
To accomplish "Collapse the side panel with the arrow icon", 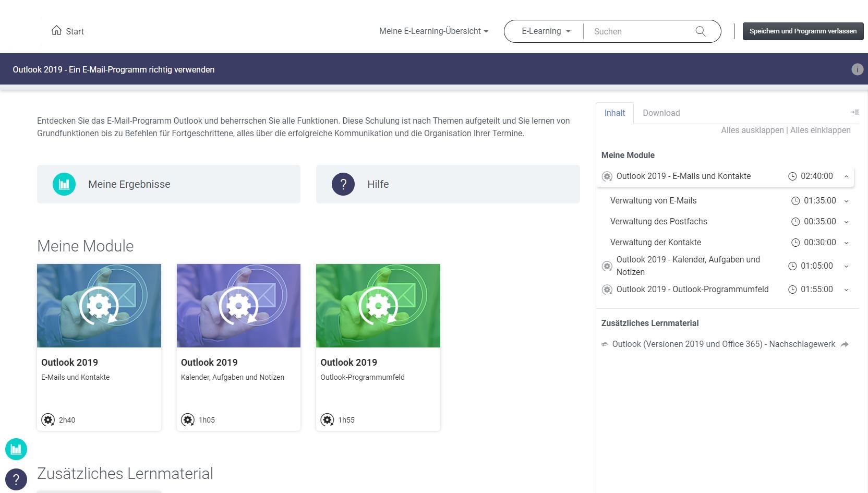I will coord(854,112).
